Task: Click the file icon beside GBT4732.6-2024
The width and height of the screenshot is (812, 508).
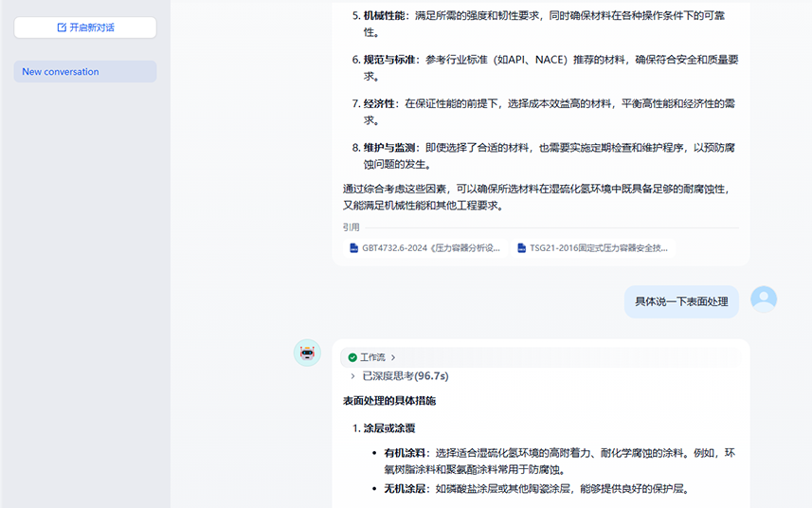Action: coord(353,248)
